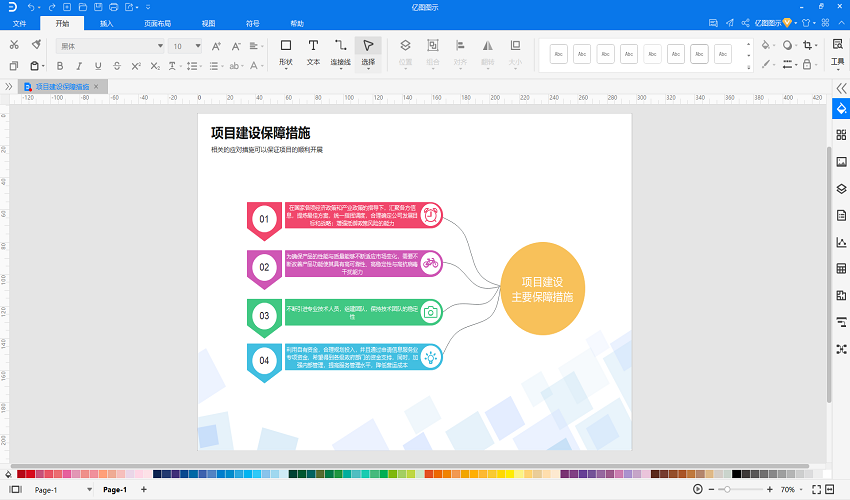Open the 文件 file menu
The width and height of the screenshot is (850, 500).
pos(20,23)
